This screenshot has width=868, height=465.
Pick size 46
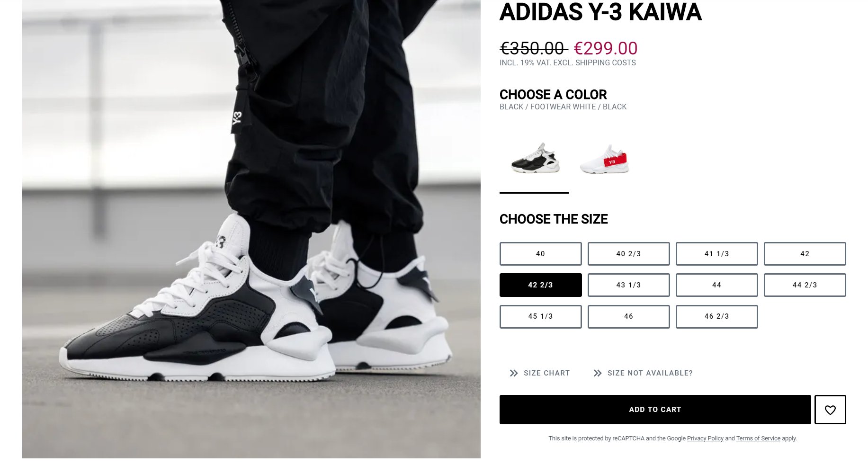click(x=629, y=317)
